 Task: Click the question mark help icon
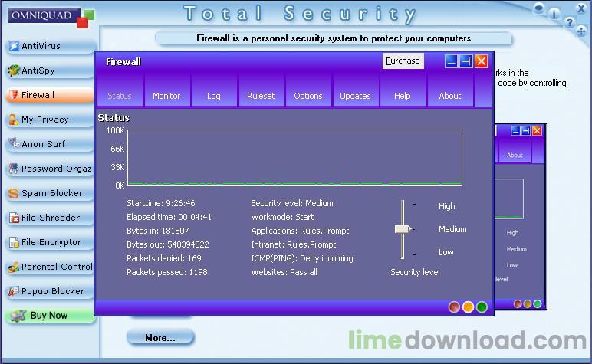pyautogui.click(x=569, y=23)
